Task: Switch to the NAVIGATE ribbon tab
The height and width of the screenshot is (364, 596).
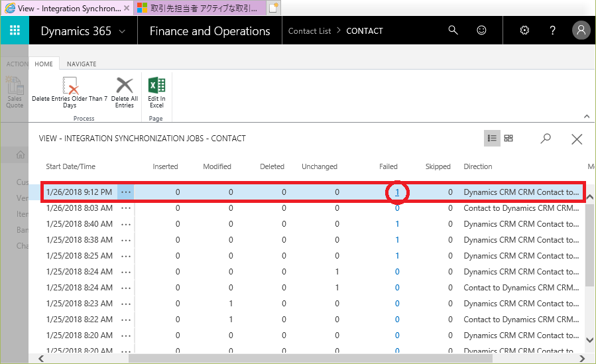Action: pos(82,64)
